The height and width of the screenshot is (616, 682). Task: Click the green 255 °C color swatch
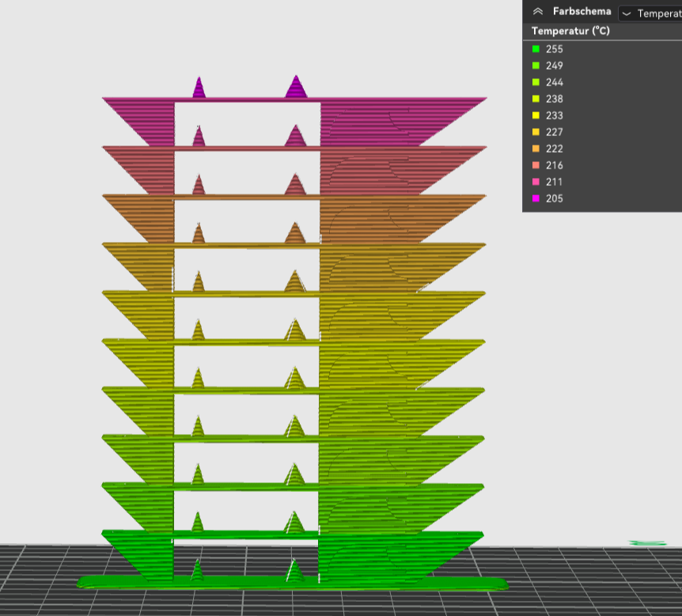click(536, 49)
